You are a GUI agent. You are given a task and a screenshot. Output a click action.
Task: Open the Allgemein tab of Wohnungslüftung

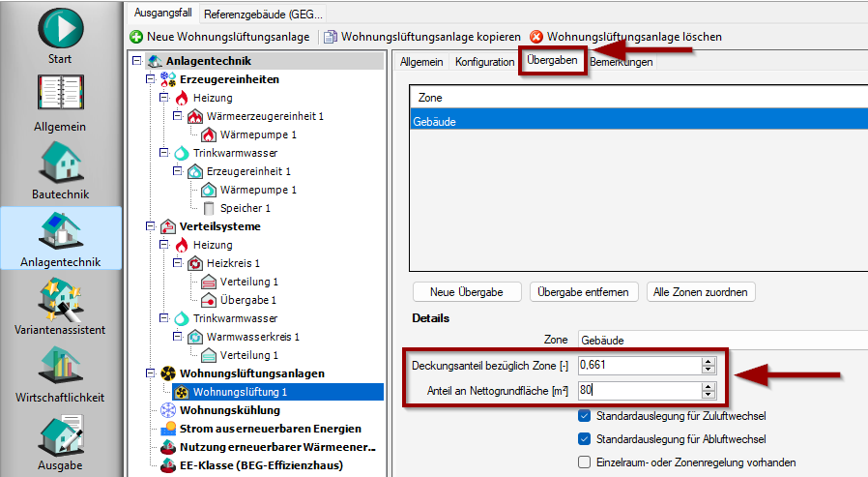421,62
